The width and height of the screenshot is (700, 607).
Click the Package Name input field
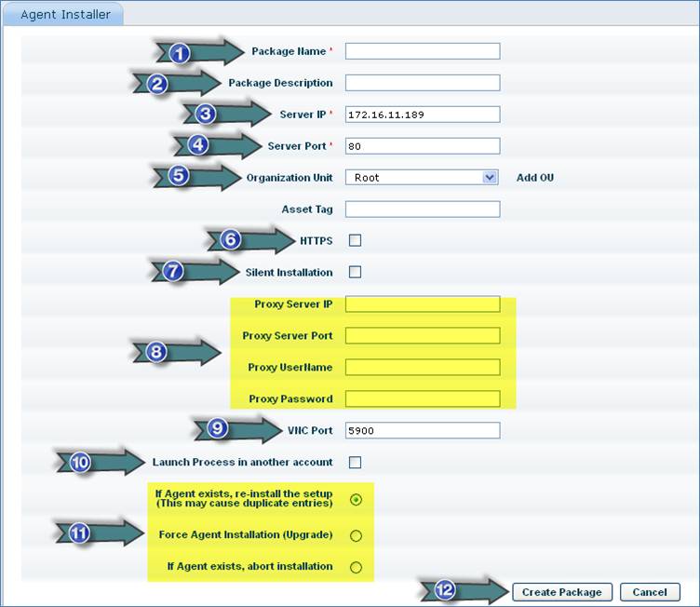tap(422, 51)
